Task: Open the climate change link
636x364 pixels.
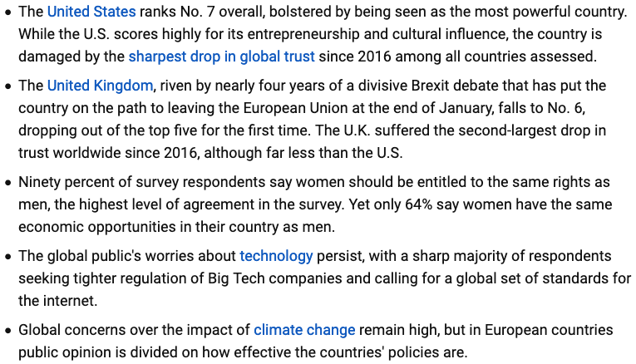Action: [x=304, y=329]
